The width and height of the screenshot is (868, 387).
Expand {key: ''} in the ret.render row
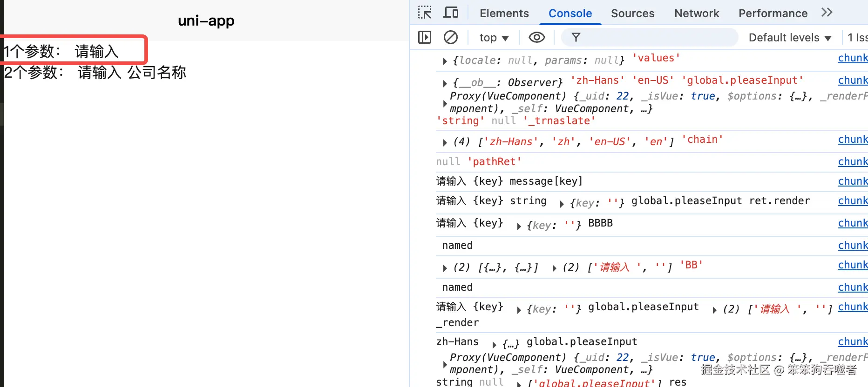[x=562, y=204]
